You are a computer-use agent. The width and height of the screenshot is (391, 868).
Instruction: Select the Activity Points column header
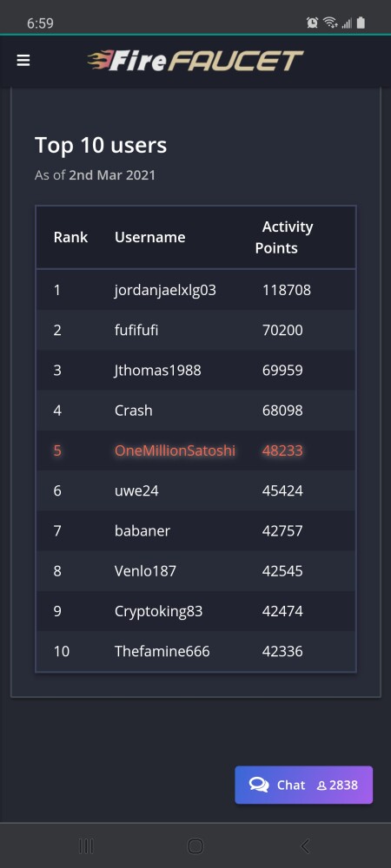(284, 237)
